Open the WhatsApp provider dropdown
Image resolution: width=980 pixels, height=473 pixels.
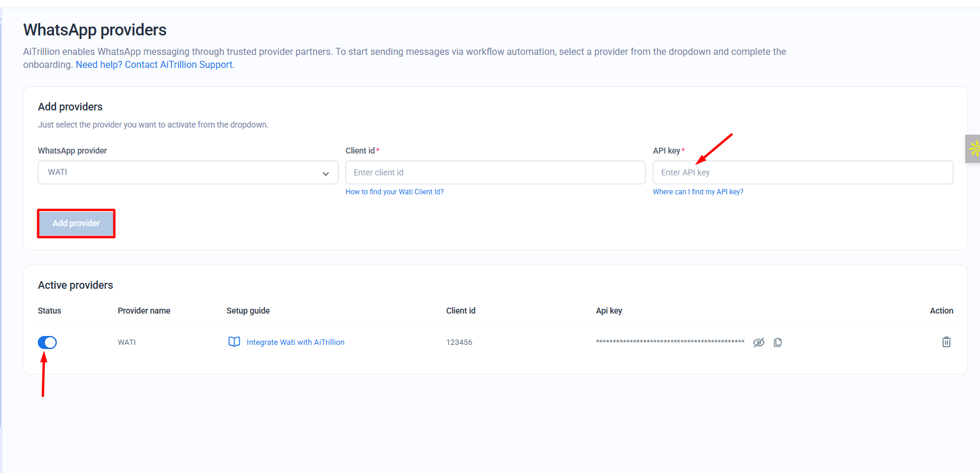tap(188, 172)
